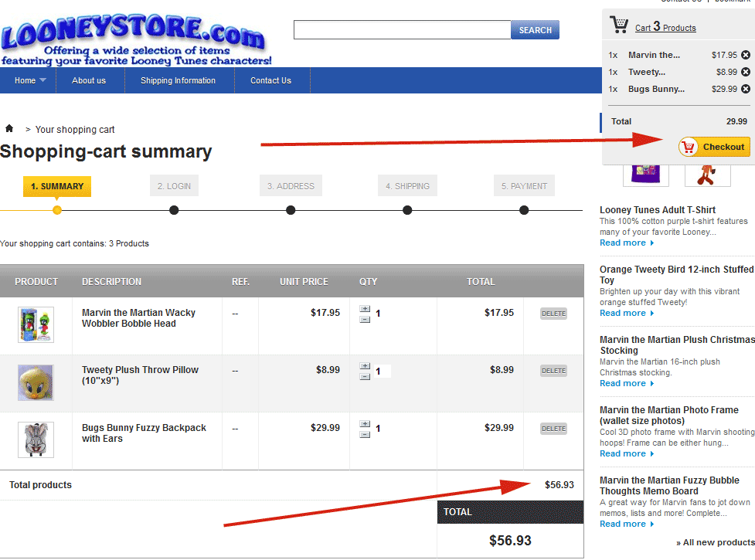Click the purple T-shirt thumbnail in the sidebar
The width and height of the screenshot is (755, 560).
[646, 175]
